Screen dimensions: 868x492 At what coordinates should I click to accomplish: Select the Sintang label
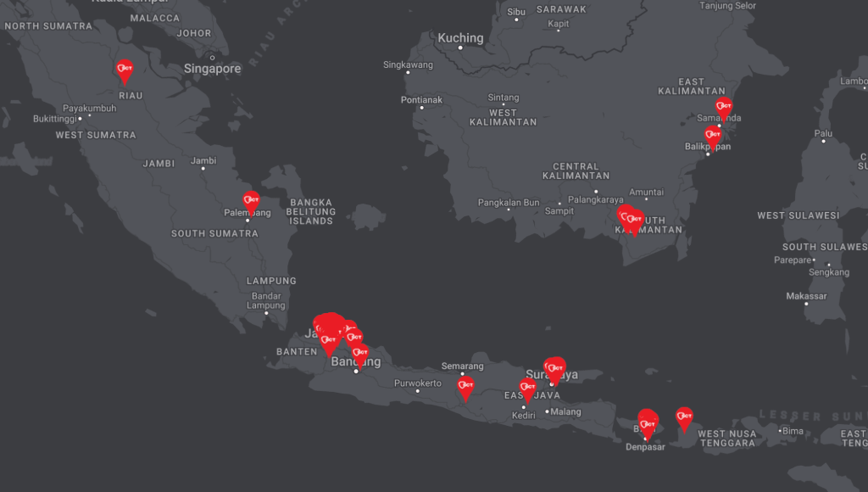click(504, 98)
